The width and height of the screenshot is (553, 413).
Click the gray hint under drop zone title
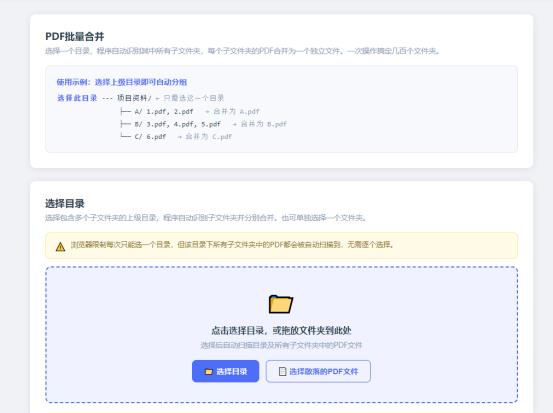281,345
